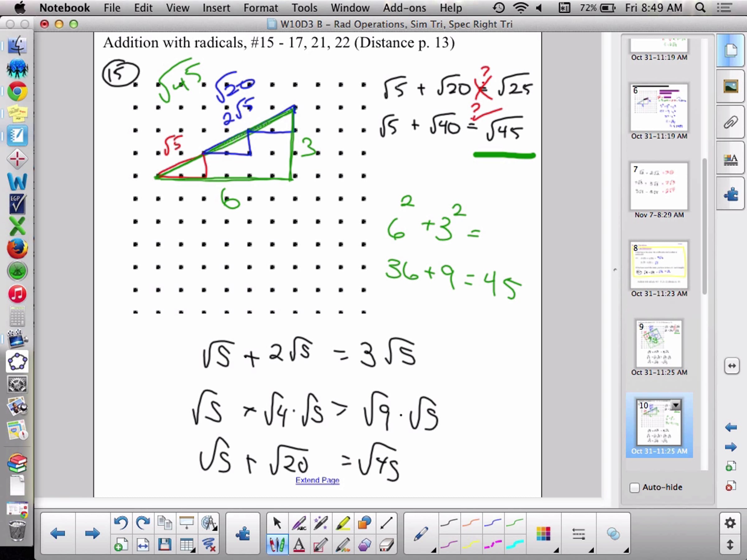The width and height of the screenshot is (747, 560).
Task: Open the Gallery picture tab
Action: pos(731,87)
